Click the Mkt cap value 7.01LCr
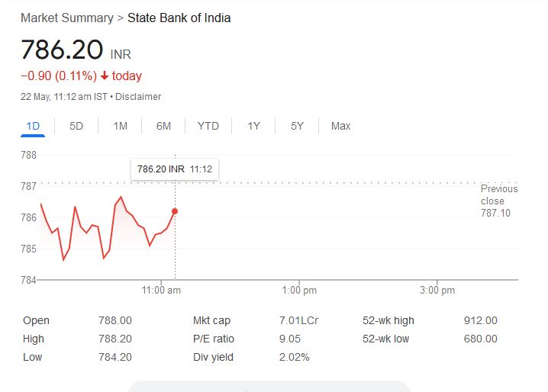 pos(298,321)
